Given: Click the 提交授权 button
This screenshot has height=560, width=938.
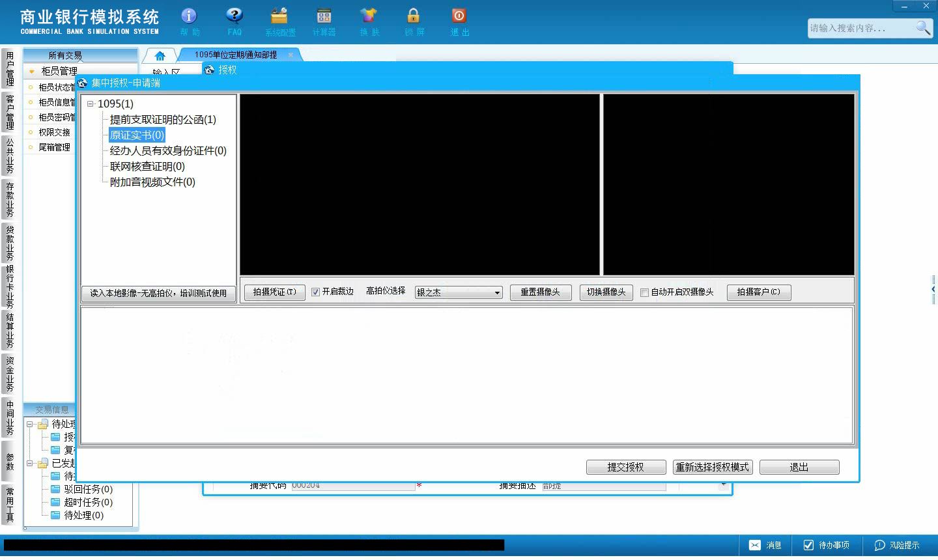Looking at the screenshot, I should (x=626, y=467).
